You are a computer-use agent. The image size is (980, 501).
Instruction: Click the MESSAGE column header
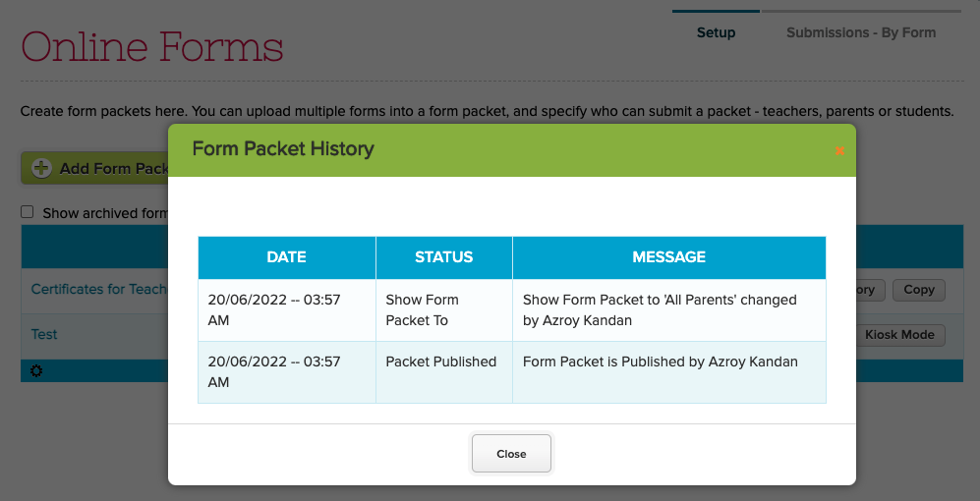point(668,257)
